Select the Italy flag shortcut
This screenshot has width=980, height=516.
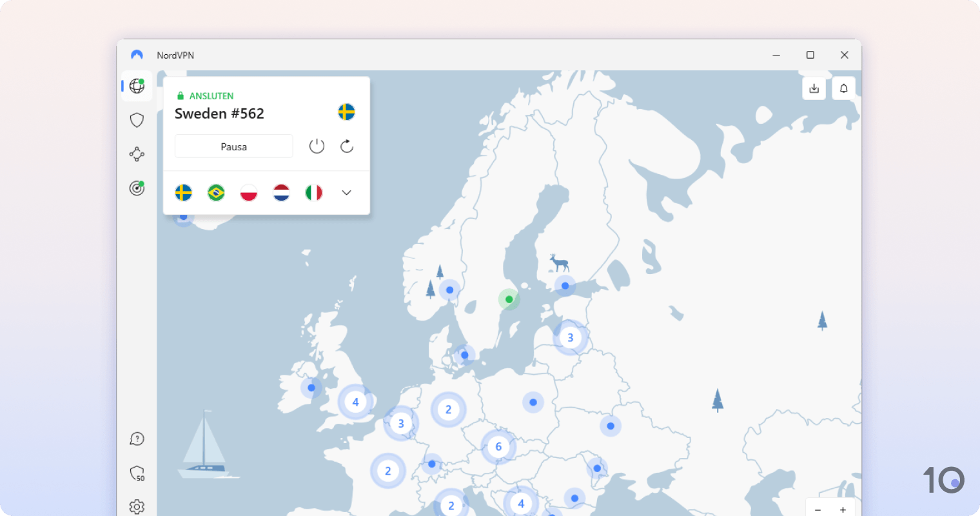coord(313,192)
